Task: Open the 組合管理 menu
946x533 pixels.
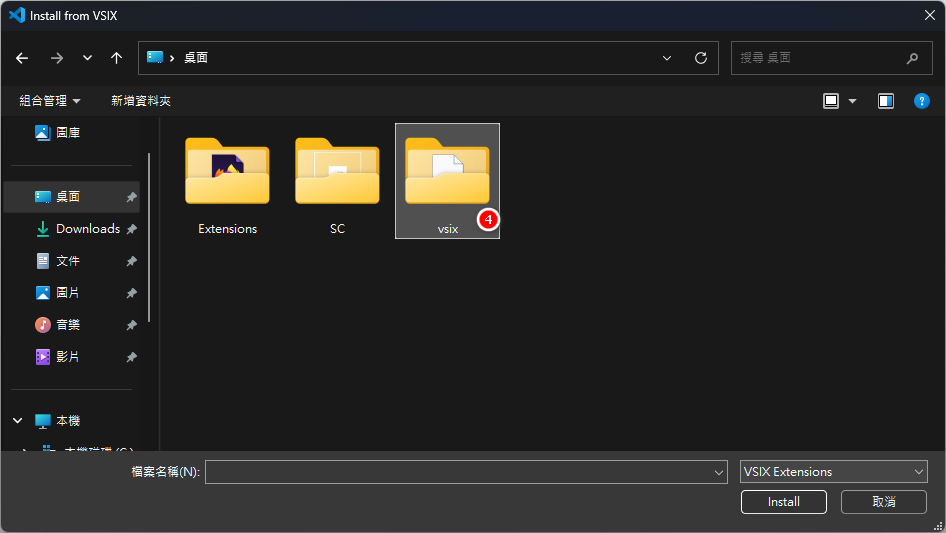Action: [49, 101]
